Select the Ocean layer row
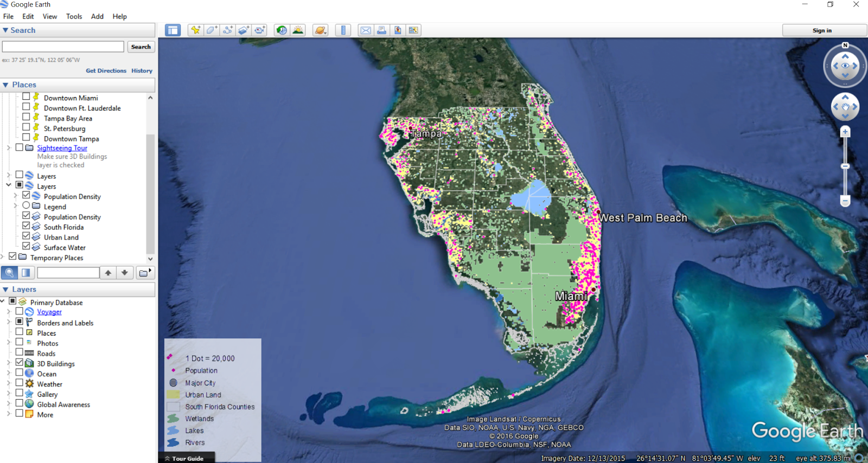The width and height of the screenshot is (868, 463). tap(47, 374)
